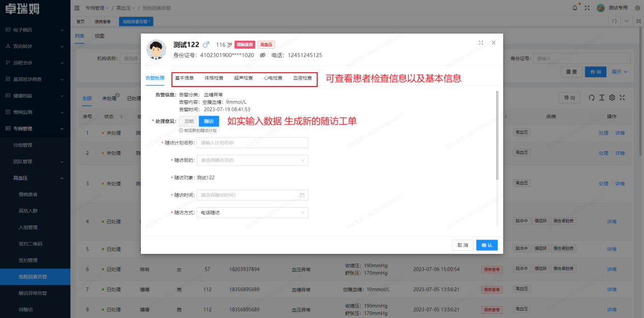Open the notification bell icon

[x=574, y=8]
